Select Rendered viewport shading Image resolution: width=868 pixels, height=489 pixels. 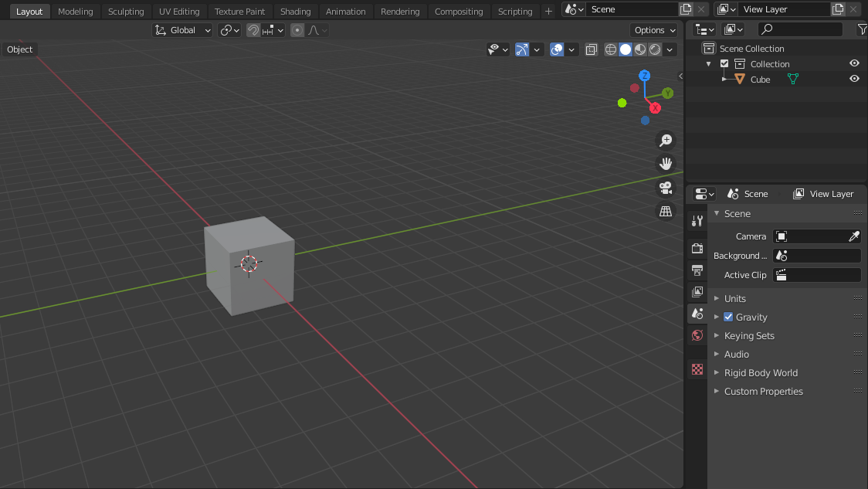tap(656, 49)
